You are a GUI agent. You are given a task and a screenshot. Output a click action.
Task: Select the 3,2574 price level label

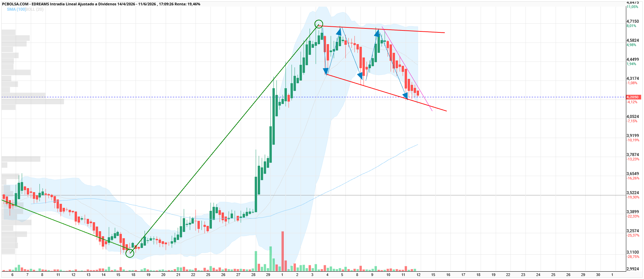click(633, 231)
